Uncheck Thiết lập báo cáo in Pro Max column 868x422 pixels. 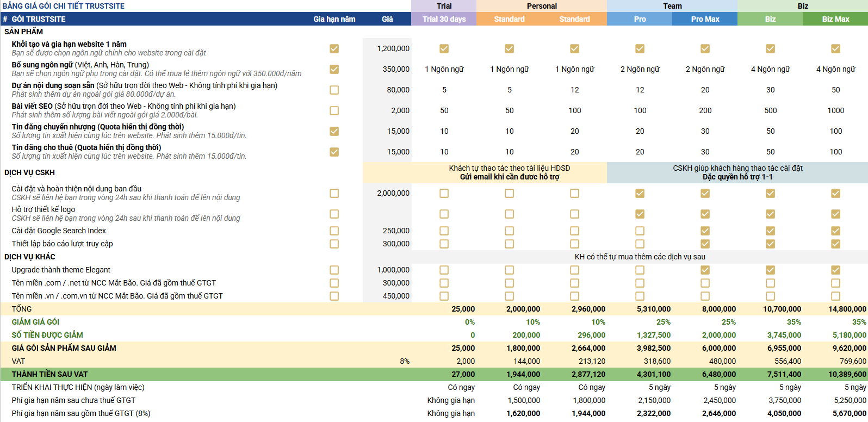[705, 244]
